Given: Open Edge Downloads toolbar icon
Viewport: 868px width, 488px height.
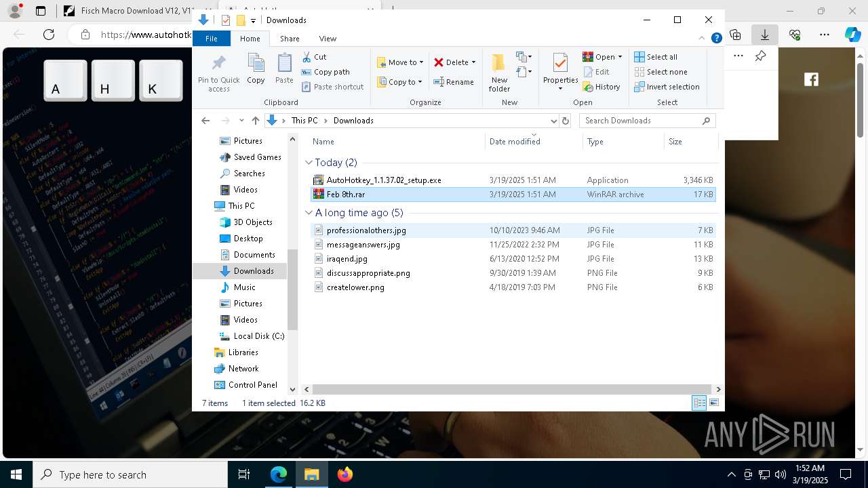Looking at the screenshot, I should [x=765, y=35].
